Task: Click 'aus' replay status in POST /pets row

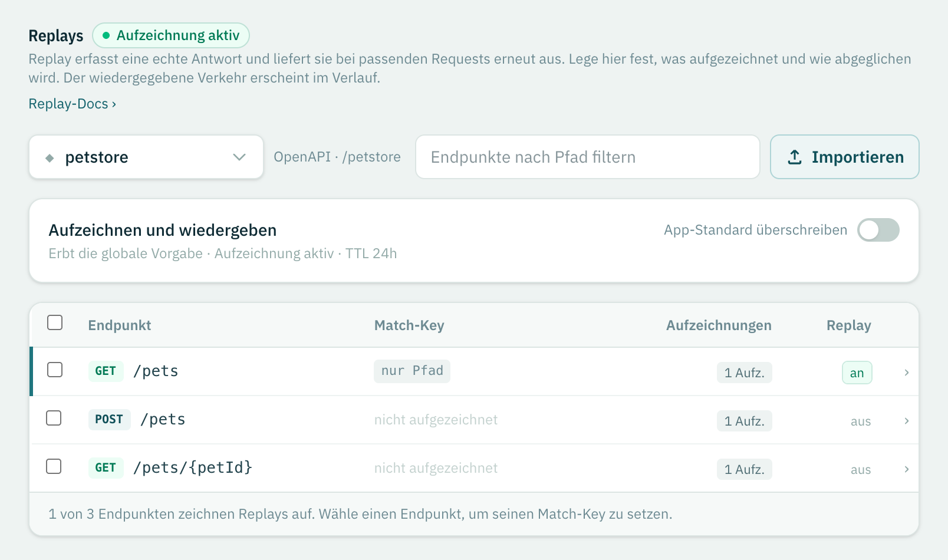Action: [x=861, y=421]
